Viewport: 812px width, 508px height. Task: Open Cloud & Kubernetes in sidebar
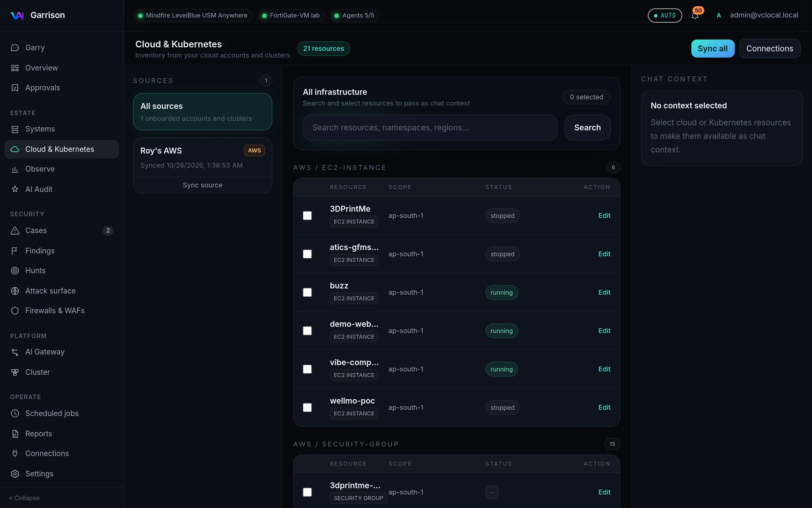pyautogui.click(x=62, y=149)
